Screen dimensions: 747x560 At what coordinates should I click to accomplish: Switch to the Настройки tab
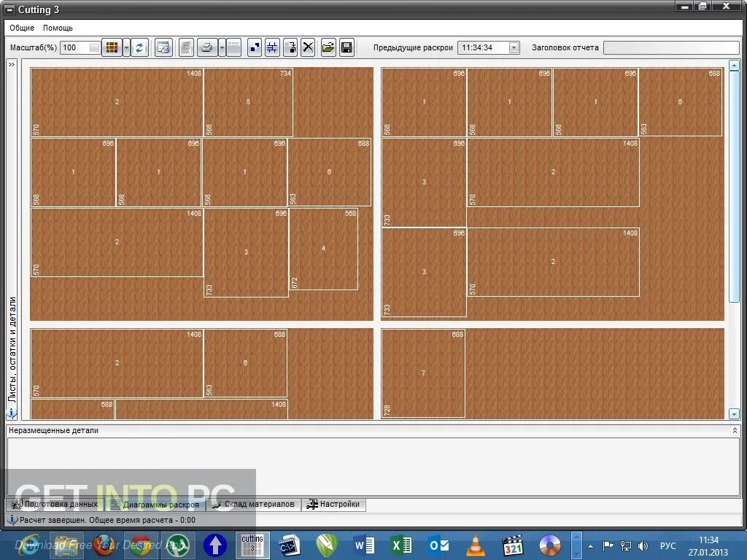coord(333,504)
